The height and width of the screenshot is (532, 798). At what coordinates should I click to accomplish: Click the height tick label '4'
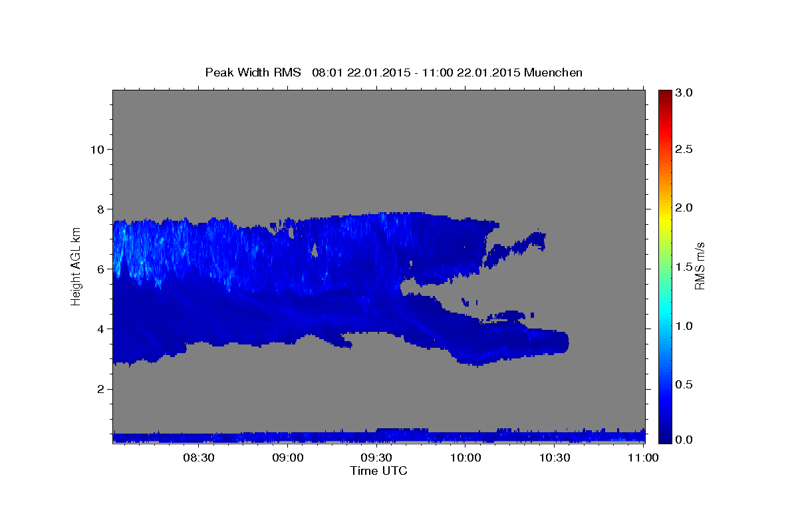(100, 329)
